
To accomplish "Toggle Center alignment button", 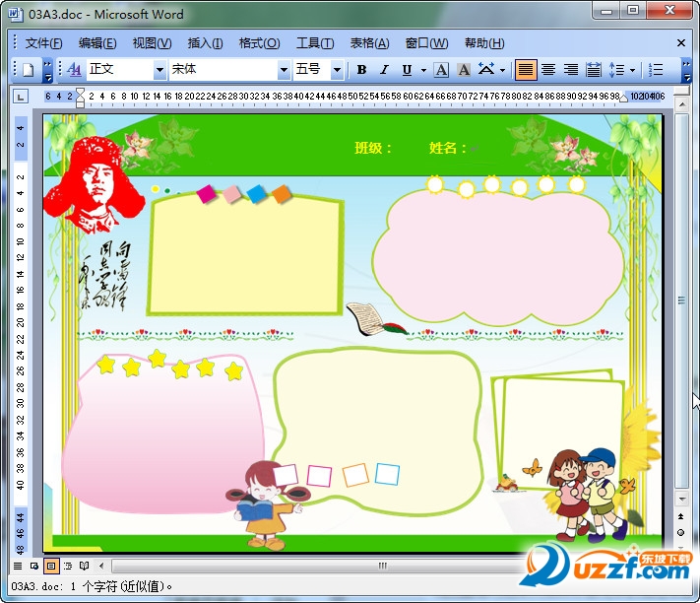I will point(548,70).
